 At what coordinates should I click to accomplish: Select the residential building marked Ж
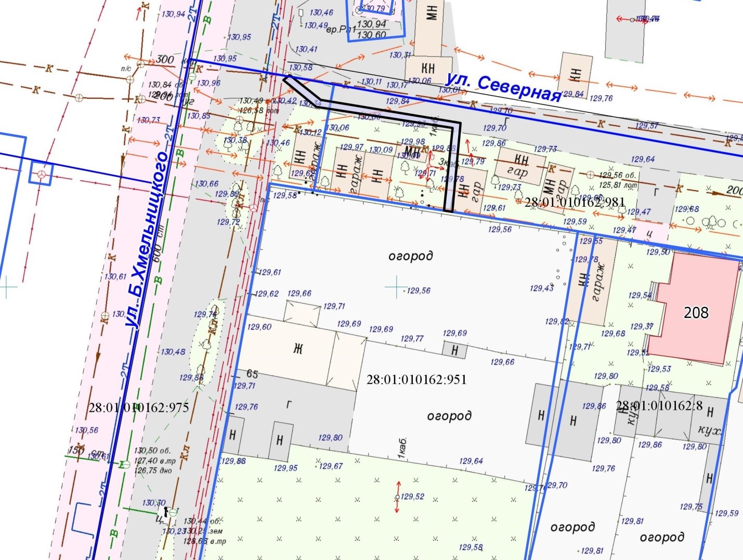click(x=297, y=349)
